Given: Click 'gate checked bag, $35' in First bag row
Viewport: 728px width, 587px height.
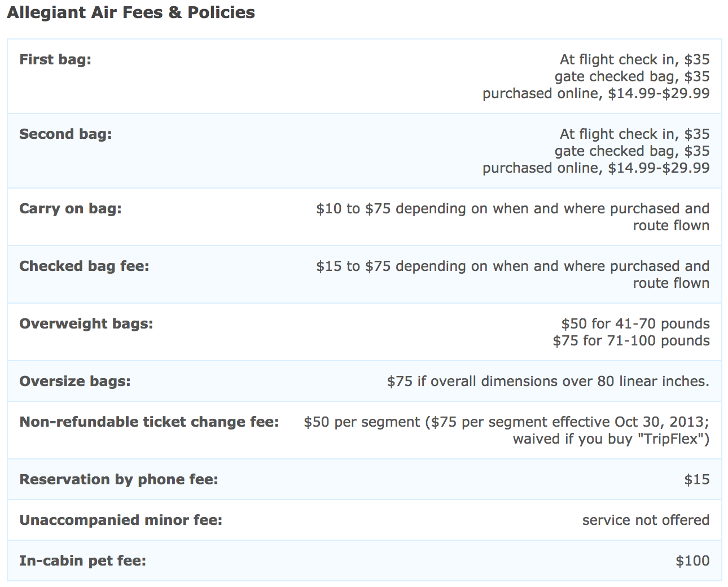Looking at the screenshot, I should coord(632,76).
